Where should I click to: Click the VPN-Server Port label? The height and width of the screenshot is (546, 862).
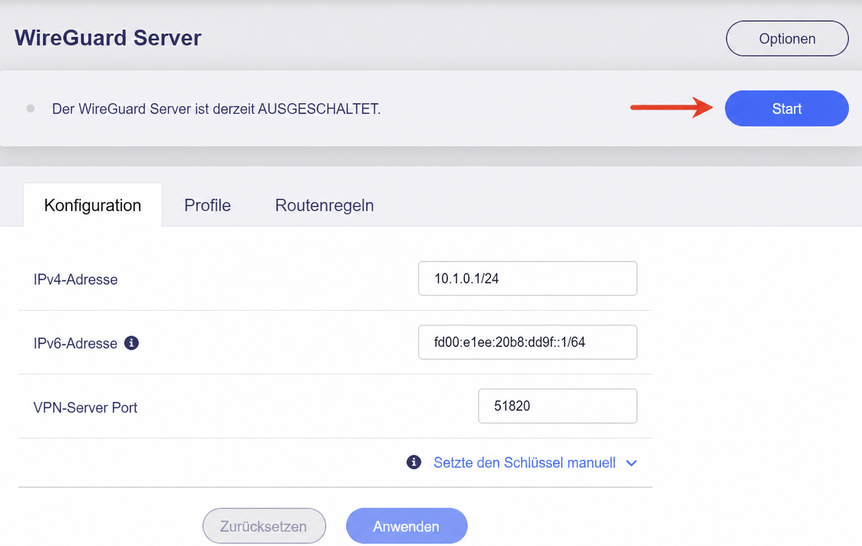coord(85,407)
